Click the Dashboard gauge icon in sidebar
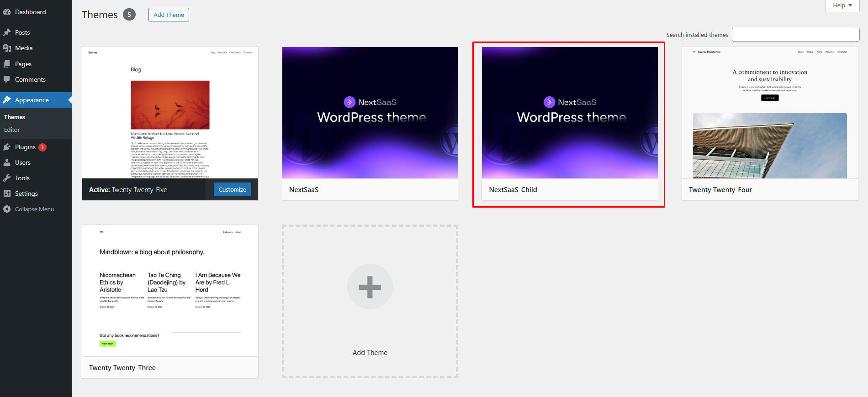868x397 pixels. click(7, 12)
